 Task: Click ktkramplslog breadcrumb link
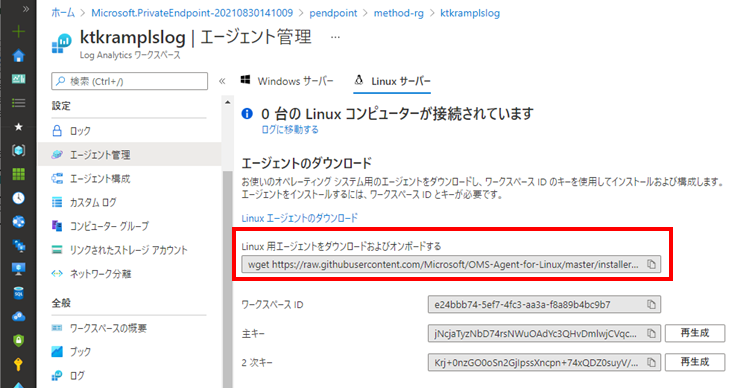pyautogui.click(x=470, y=13)
